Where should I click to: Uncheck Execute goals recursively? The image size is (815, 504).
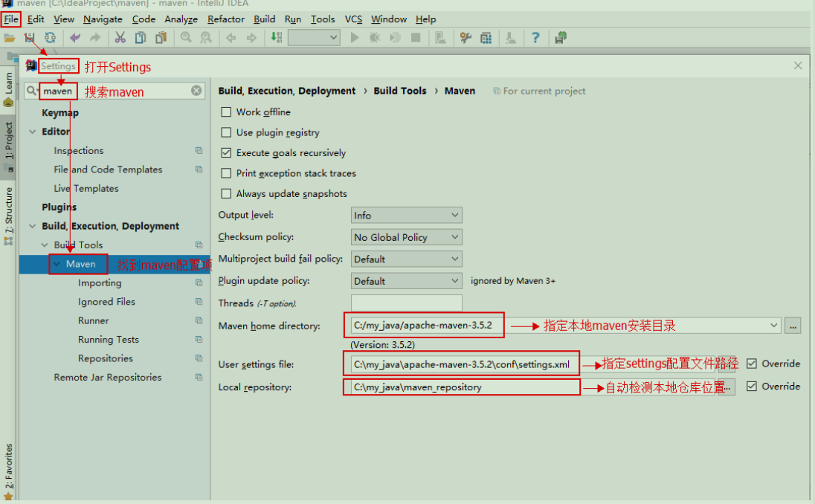(x=226, y=152)
